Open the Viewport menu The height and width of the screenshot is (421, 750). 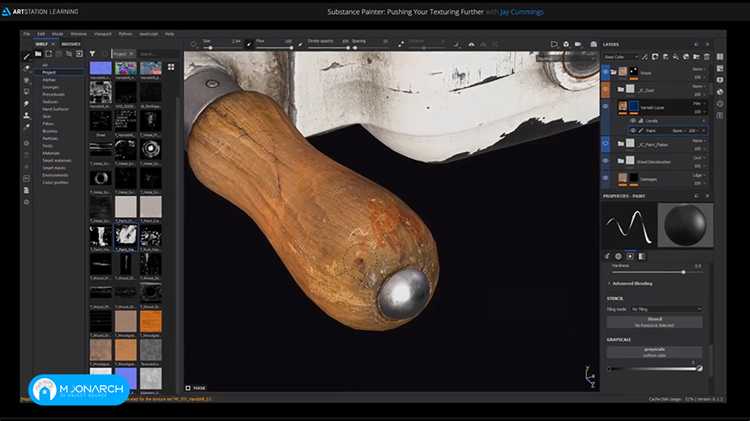102,34
